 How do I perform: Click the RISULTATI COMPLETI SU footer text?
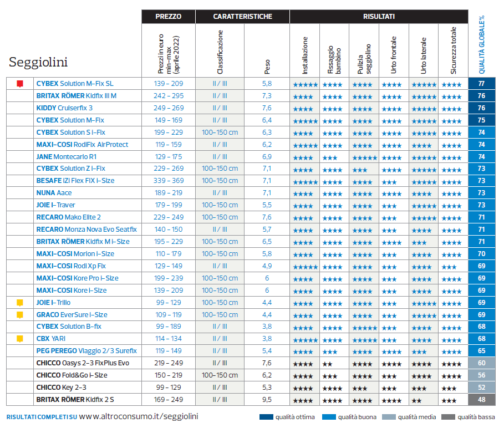[x=42, y=417]
